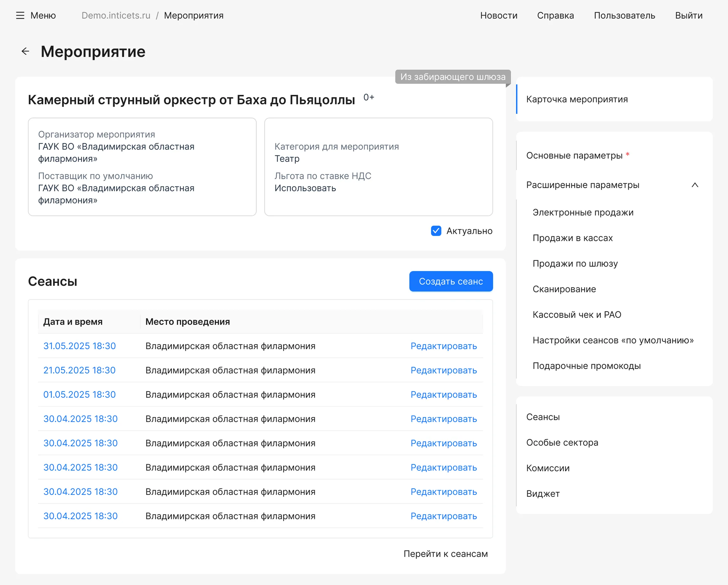This screenshot has width=728, height=585.
Task: Uncheck the Актуально checkbox
Action: 436,231
